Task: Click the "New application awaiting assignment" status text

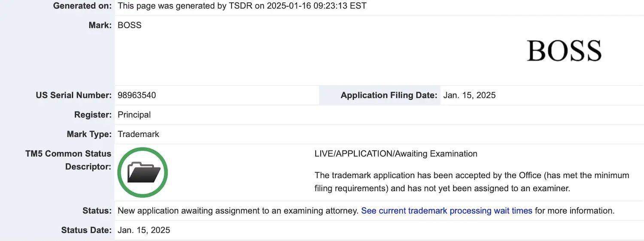Action: (237, 211)
